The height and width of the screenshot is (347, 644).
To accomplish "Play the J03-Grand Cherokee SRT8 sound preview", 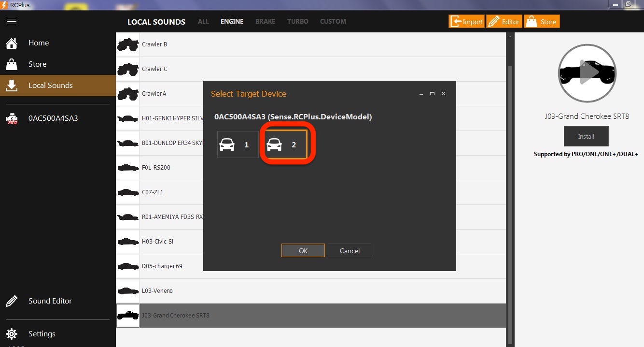I will (587, 73).
